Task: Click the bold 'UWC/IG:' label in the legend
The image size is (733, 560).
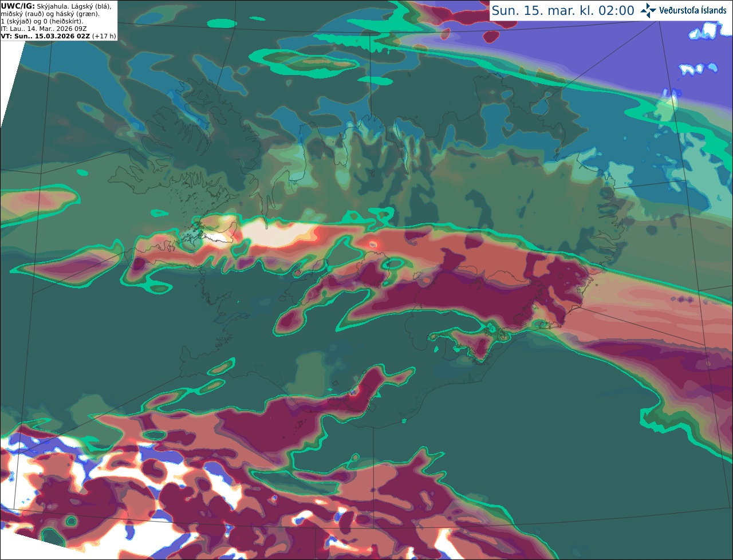Action: tap(18, 6)
